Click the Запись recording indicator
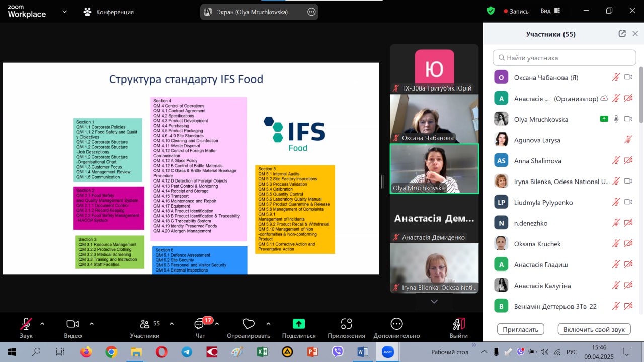Screen dimensions: 644x362 pyautogui.click(x=516, y=11)
